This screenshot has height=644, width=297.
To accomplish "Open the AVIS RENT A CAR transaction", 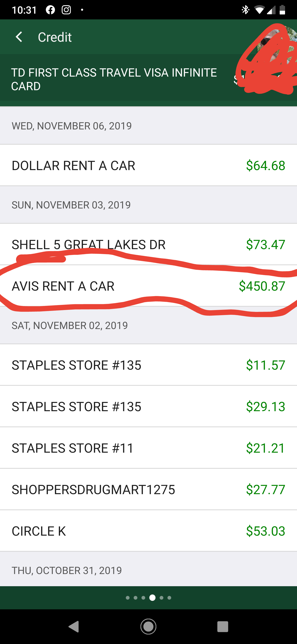I will [148, 286].
